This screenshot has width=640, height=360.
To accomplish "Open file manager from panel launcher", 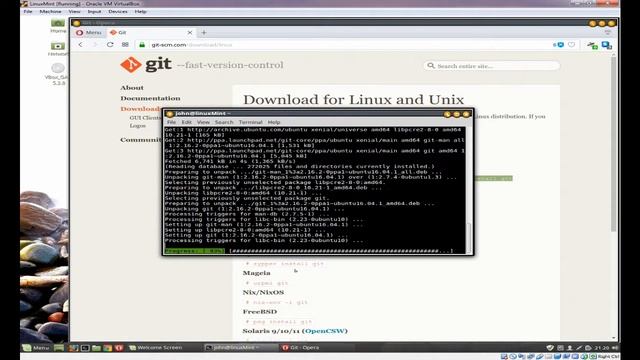I will [x=96, y=348].
